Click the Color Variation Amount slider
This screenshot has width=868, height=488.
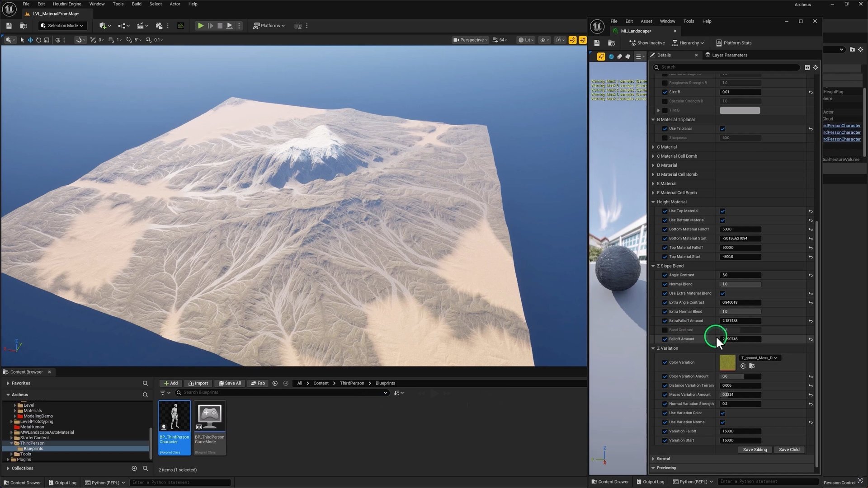[740, 376]
